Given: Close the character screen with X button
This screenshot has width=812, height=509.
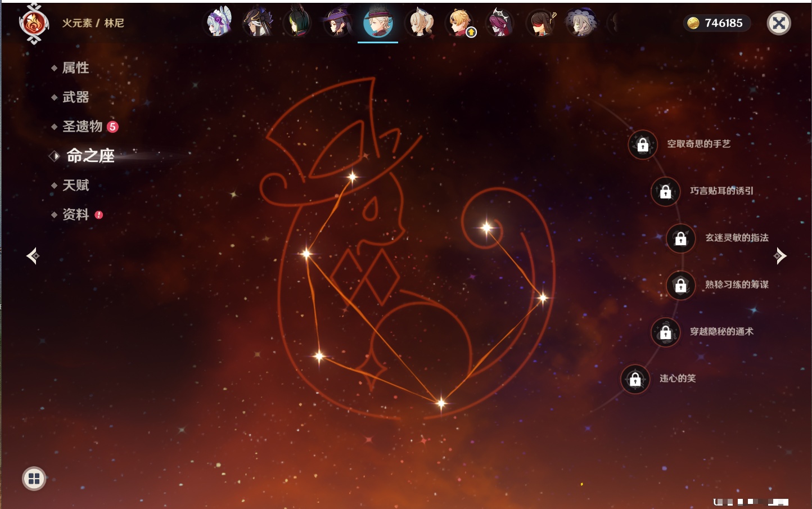Looking at the screenshot, I should (779, 23).
